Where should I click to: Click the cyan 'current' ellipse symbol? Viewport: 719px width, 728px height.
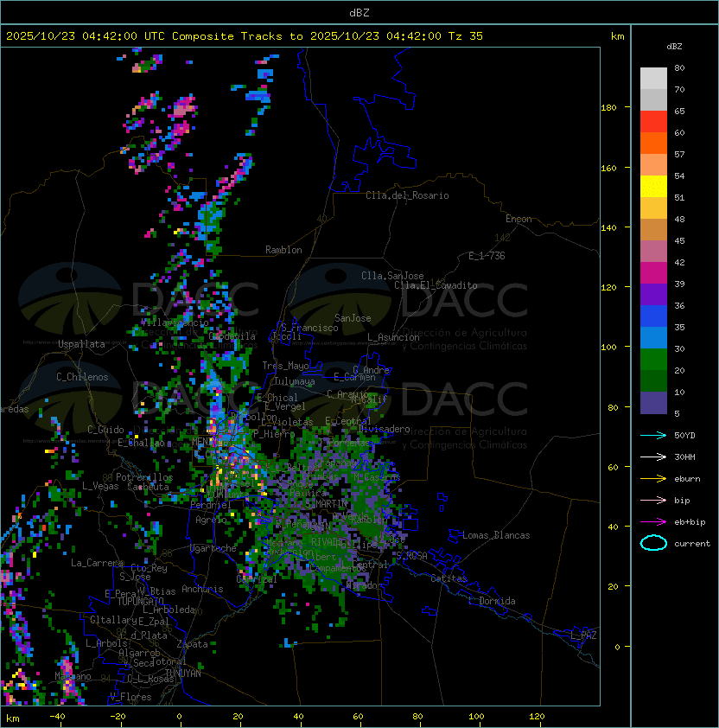(653, 543)
